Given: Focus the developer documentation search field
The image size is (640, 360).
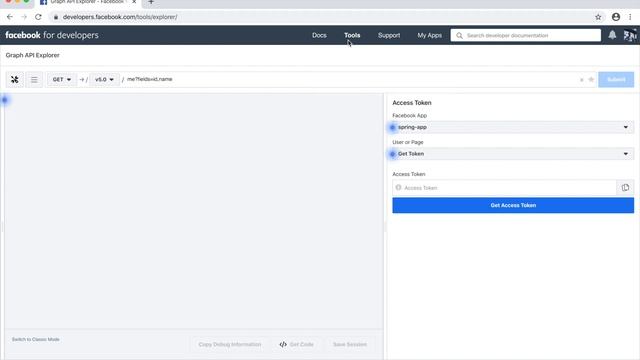Looking at the screenshot, I should pyautogui.click(x=526, y=36).
